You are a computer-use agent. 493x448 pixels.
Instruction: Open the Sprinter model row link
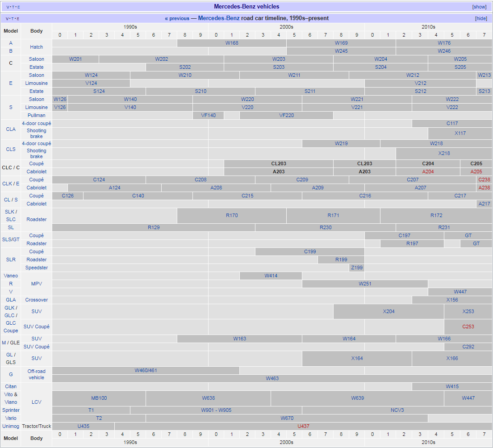pos(11,410)
